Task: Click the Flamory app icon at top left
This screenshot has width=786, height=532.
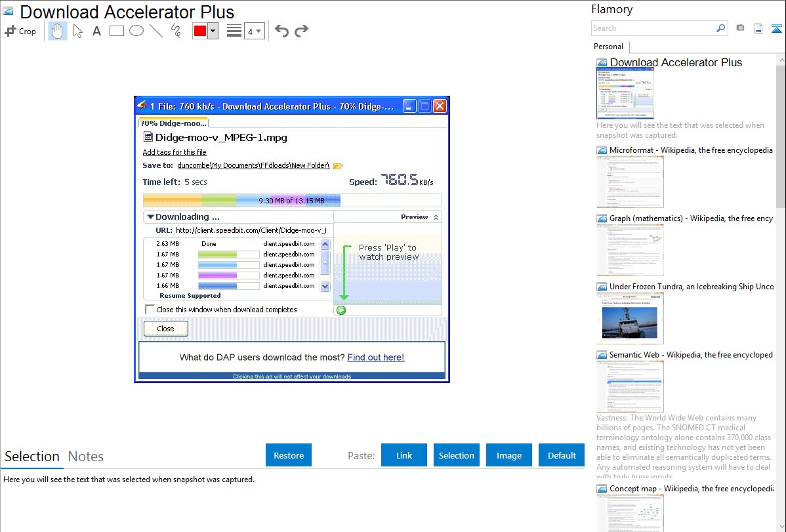Action: pos(8,11)
